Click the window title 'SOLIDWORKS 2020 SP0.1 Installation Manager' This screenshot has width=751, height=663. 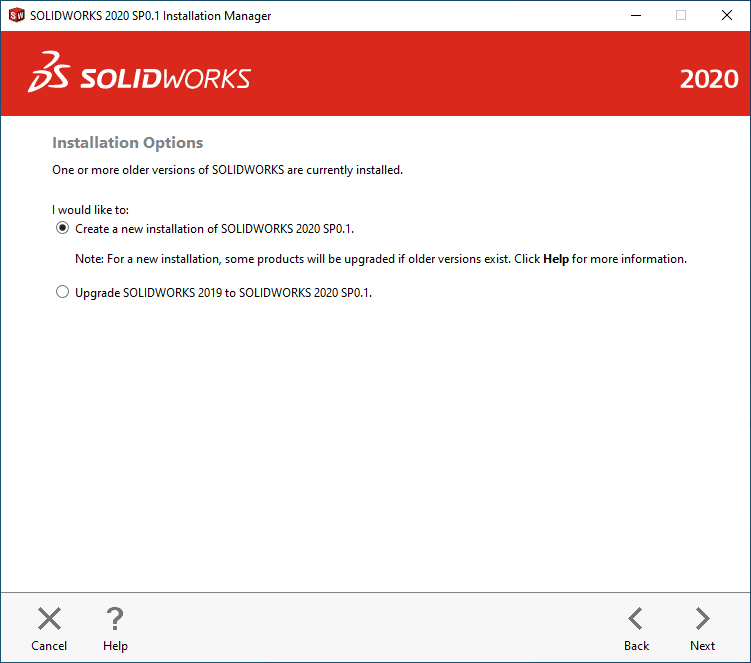coord(150,16)
